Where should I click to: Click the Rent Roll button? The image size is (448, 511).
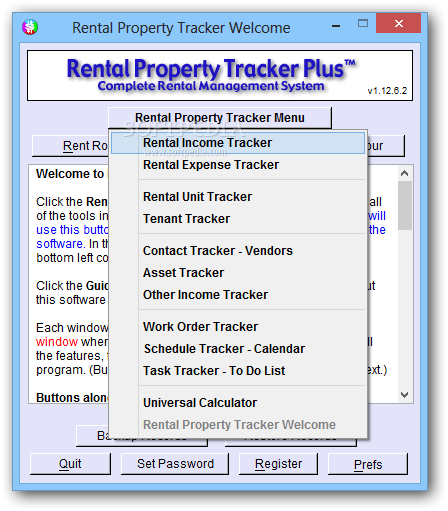click(70, 146)
